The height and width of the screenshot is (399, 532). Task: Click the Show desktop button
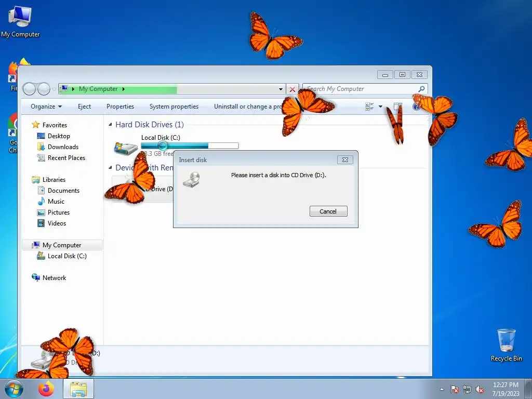tap(529, 389)
